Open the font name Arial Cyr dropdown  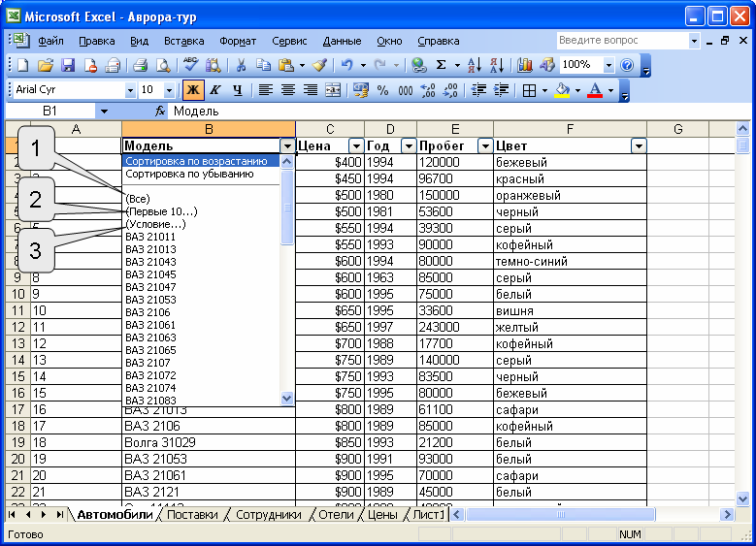pyautogui.click(x=130, y=90)
